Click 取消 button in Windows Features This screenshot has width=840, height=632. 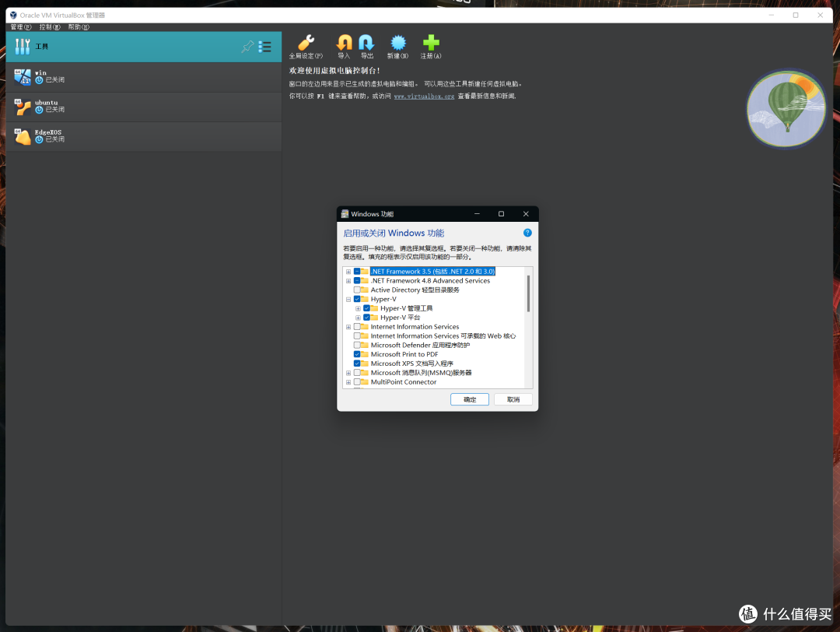coord(513,399)
